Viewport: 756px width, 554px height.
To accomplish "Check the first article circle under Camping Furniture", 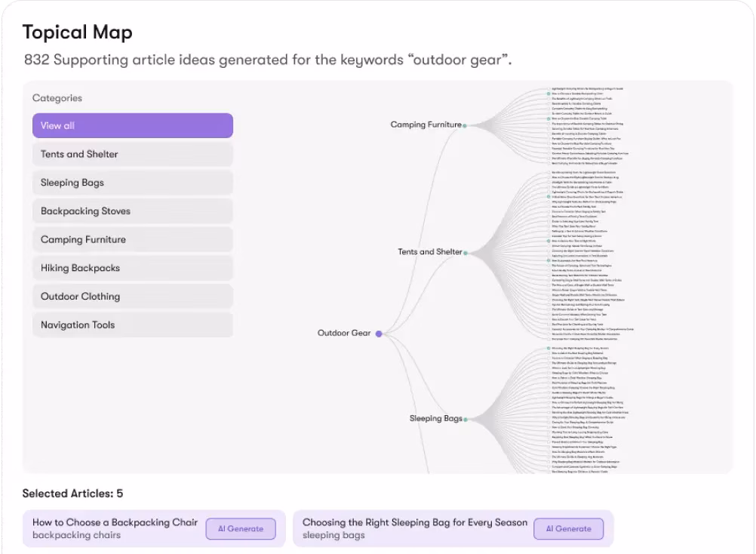I will point(548,88).
